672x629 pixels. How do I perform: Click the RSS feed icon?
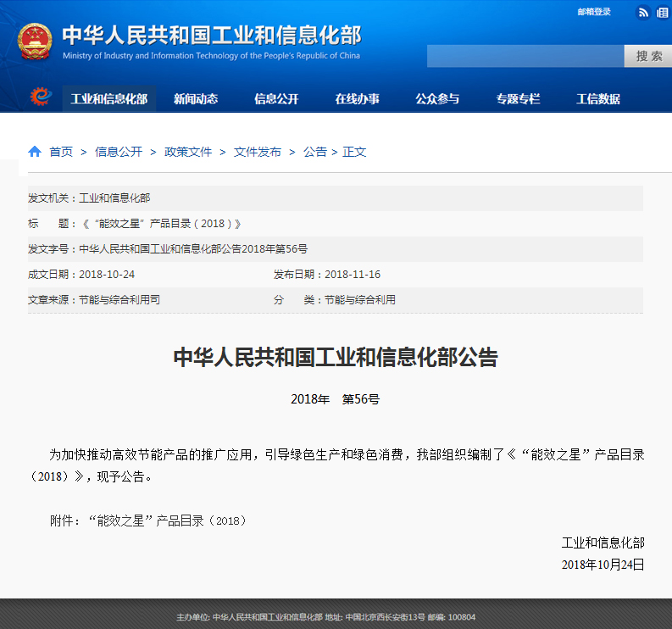tap(643, 12)
